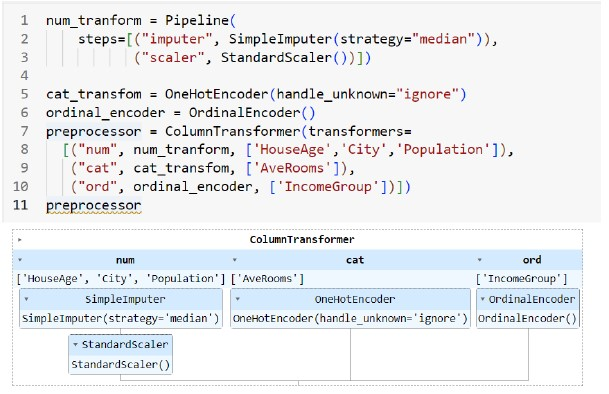Click the OneHotEncoder box title
Image resolution: width=609 pixels, height=394 pixels.
[355, 299]
